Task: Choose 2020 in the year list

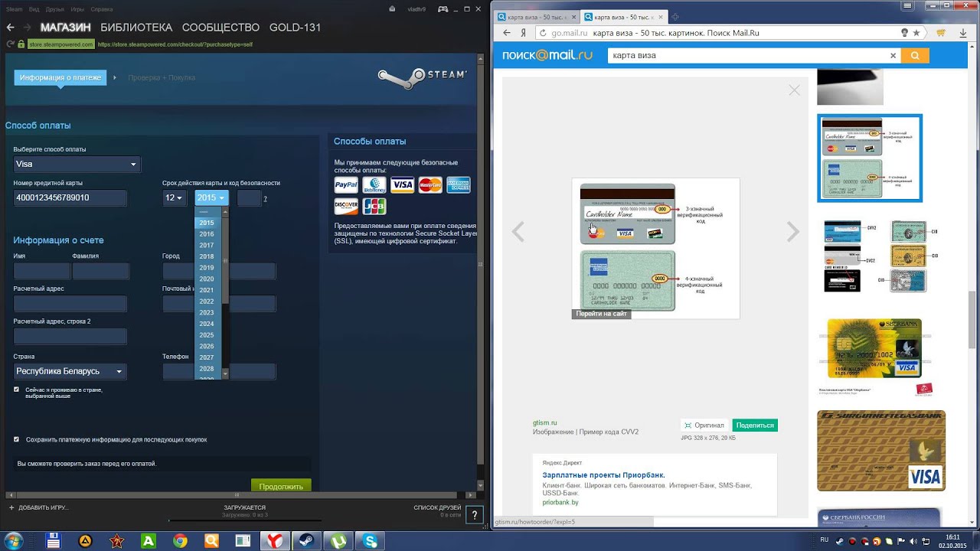Action: [207, 279]
